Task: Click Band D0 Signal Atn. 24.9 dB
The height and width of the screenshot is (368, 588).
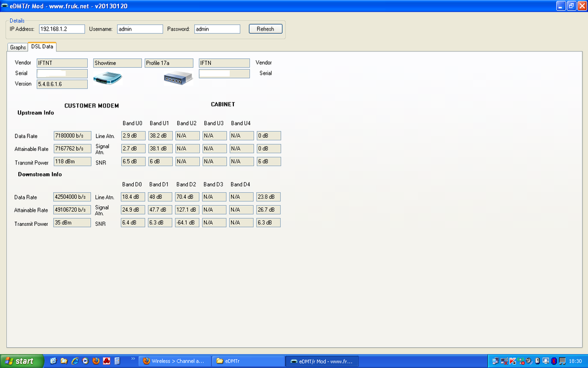Action: coord(133,209)
